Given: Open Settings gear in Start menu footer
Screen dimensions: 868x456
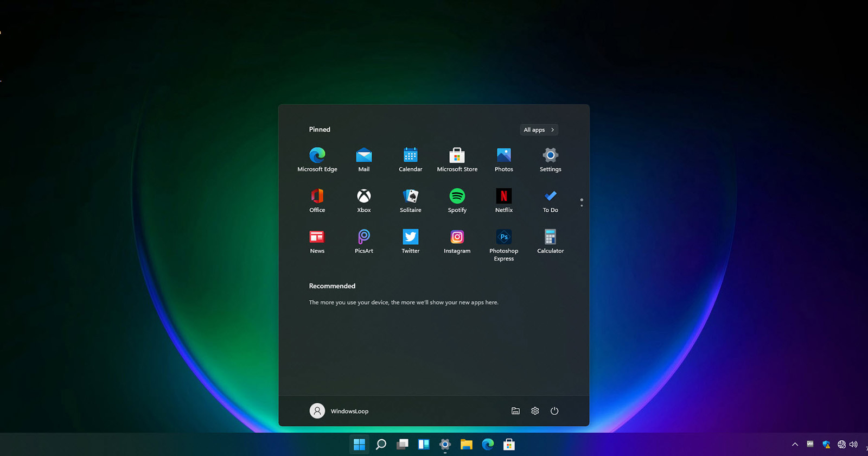Looking at the screenshot, I should tap(535, 411).
